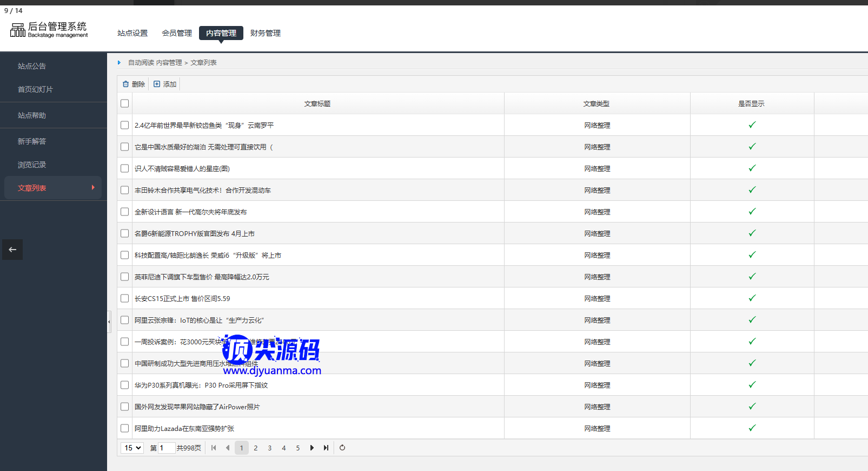868x471 pixels.
Task: Click the plus icon to add article
Action: (x=157, y=84)
